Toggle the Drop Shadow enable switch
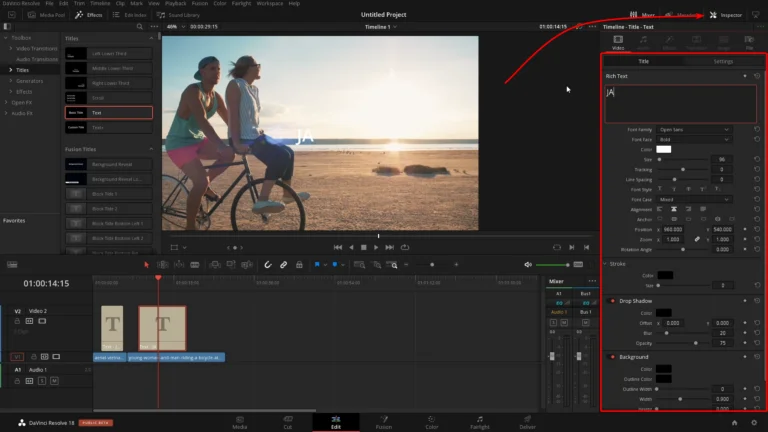Image resolution: width=768 pixels, height=432 pixels. click(612, 301)
